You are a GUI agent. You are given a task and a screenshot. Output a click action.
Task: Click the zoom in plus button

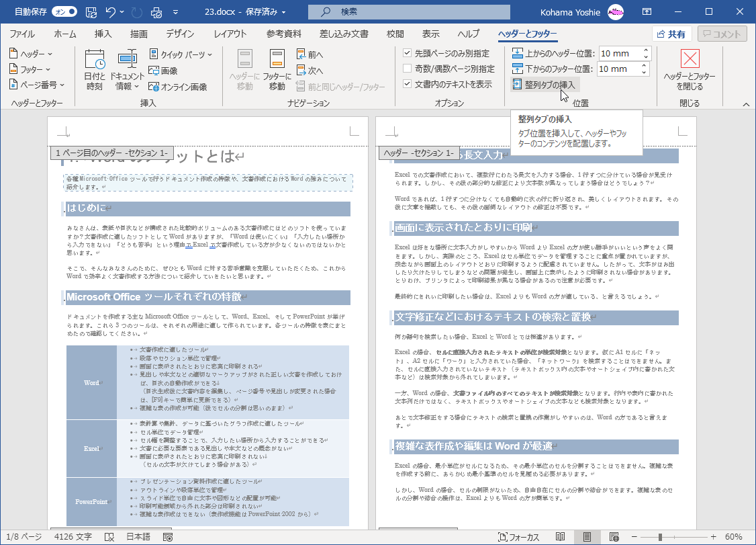(x=713, y=537)
